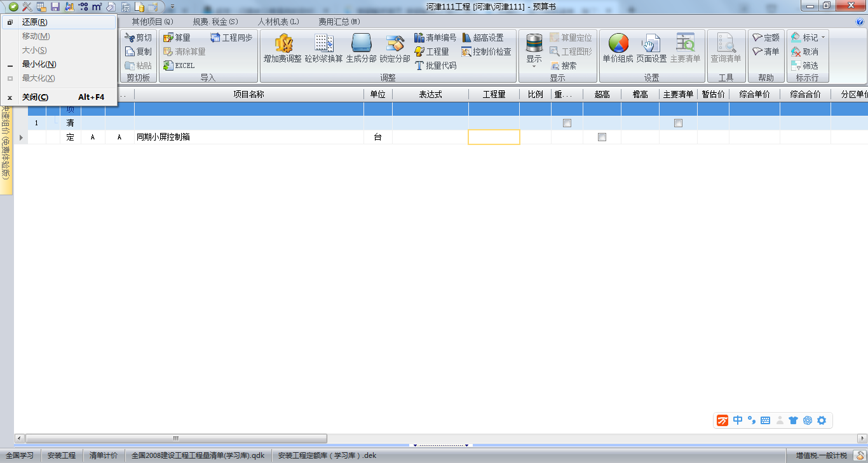Screen dimensions: 868x463
Task: Run 控制价检查 check
Action: tap(487, 52)
